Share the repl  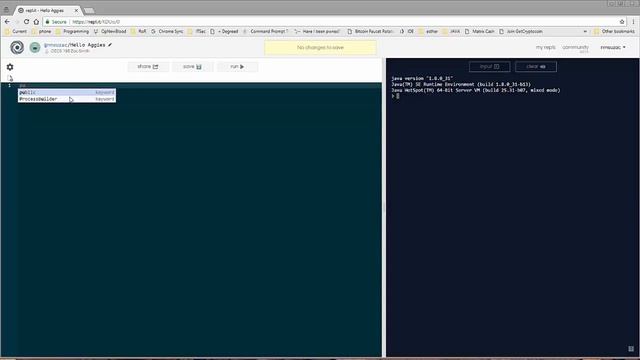coord(148,67)
